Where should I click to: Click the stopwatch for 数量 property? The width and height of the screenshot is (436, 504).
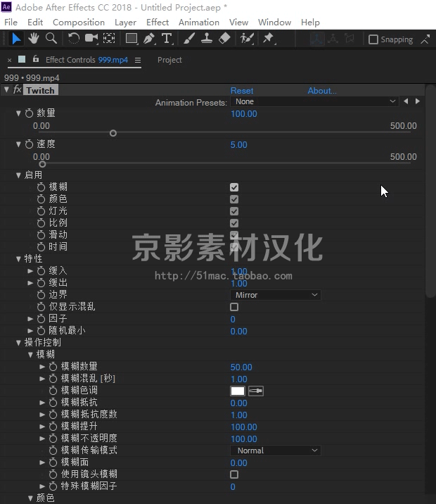tap(30, 113)
